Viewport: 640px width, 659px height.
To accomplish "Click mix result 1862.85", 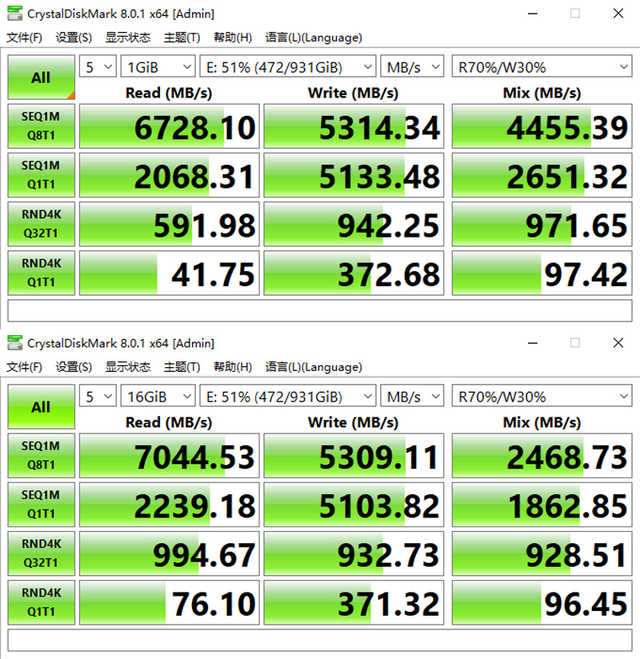I will click(542, 504).
